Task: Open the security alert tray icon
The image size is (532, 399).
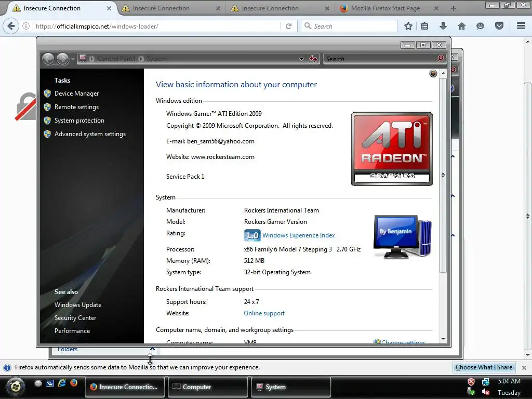Action: pos(471,382)
